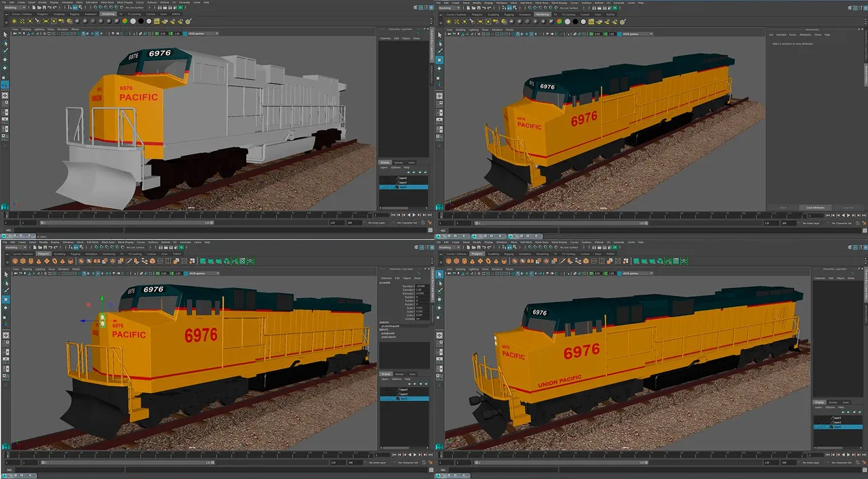Create a polygon sphere from bottom-left window shelf
868x479 pixels.
point(15,261)
